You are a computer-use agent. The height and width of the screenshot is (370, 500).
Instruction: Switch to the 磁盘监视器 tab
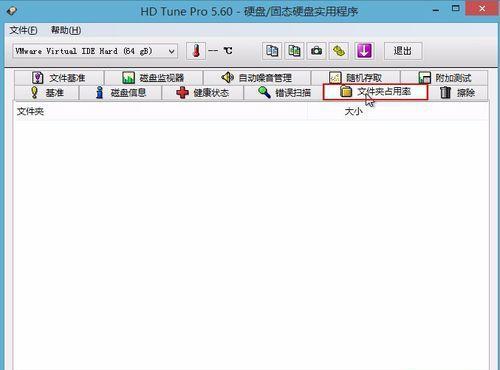154,78
